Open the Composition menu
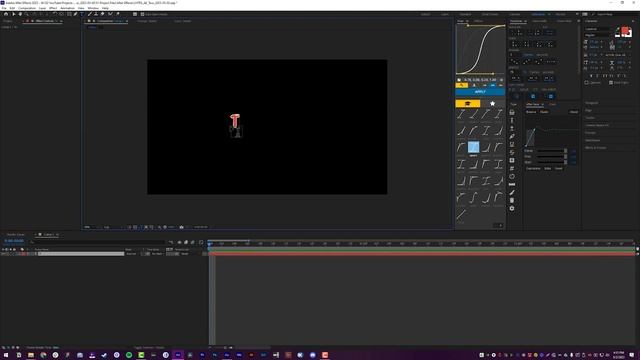640x360 pixels. 27,8
